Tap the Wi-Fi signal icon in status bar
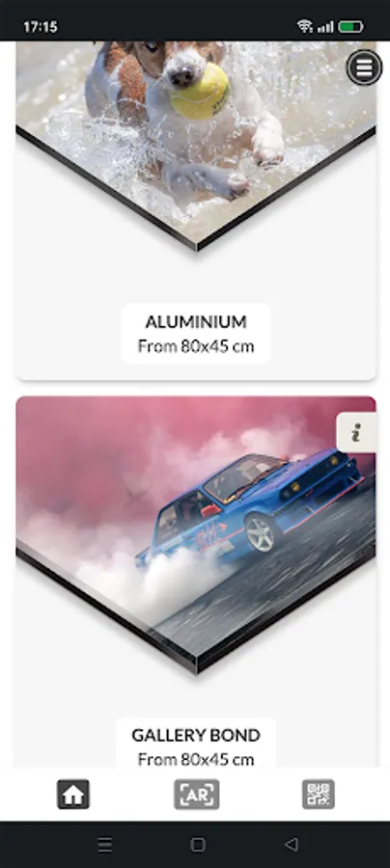The height and width of the screenshot is (868, 390). point(305,26)
